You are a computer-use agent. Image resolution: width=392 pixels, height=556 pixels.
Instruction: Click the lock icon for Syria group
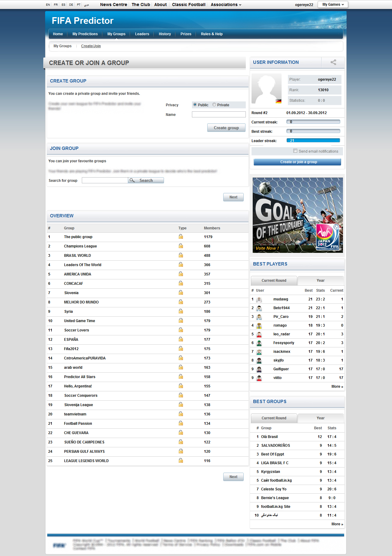(181, 311)
